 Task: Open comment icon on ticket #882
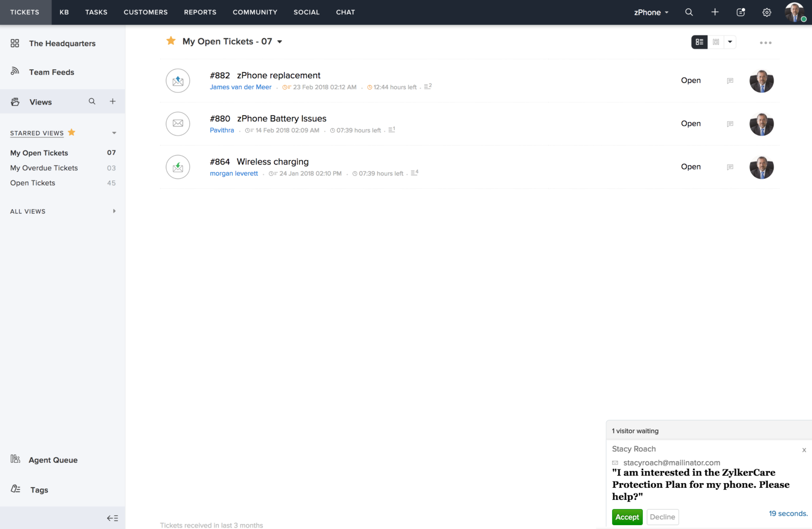click(x=730, y=81)
